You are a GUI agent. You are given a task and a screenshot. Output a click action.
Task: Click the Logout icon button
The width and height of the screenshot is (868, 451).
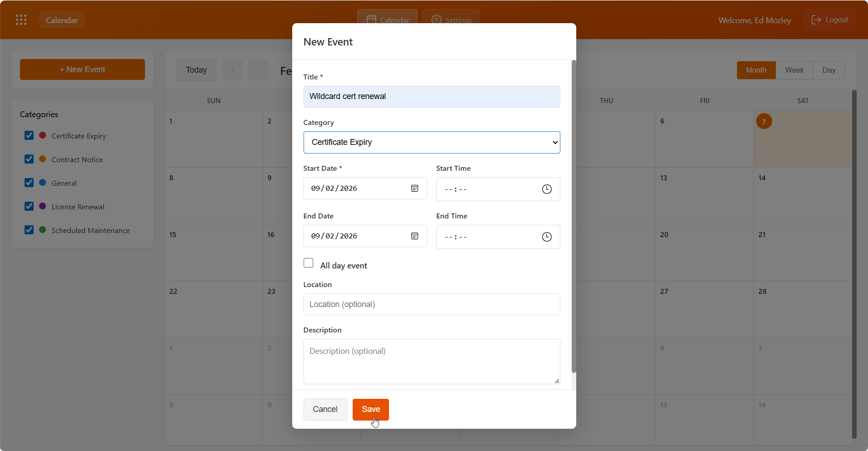pyautogui.click(x=830, y=20)
